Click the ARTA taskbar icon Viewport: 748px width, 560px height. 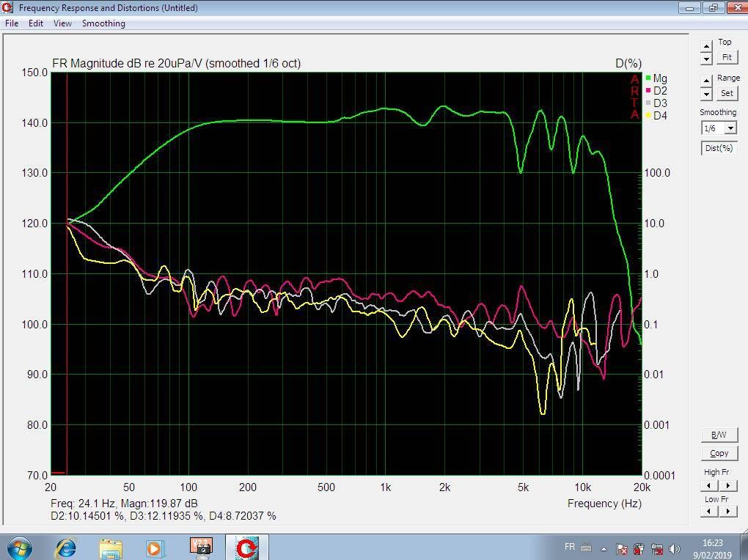(x=246, y=548)
